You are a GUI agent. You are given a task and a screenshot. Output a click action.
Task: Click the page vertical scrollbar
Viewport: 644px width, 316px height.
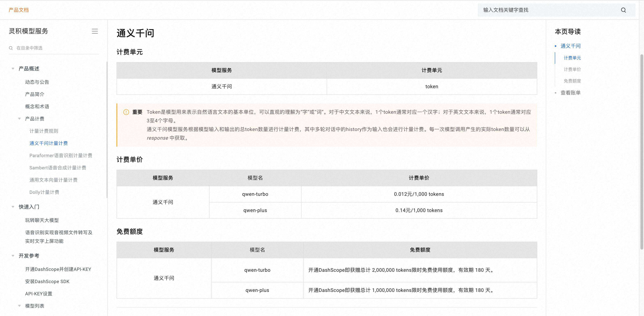point(641,150)
